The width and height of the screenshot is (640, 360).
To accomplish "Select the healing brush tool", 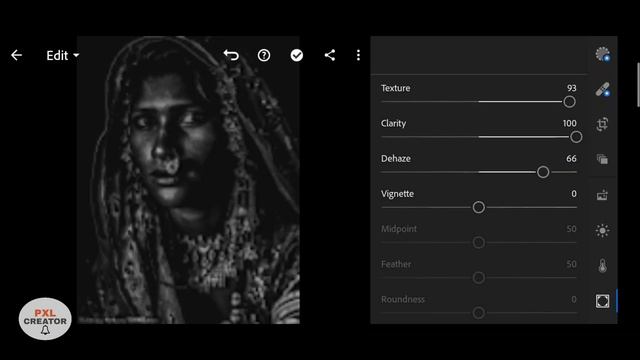I will pos(602,89).
